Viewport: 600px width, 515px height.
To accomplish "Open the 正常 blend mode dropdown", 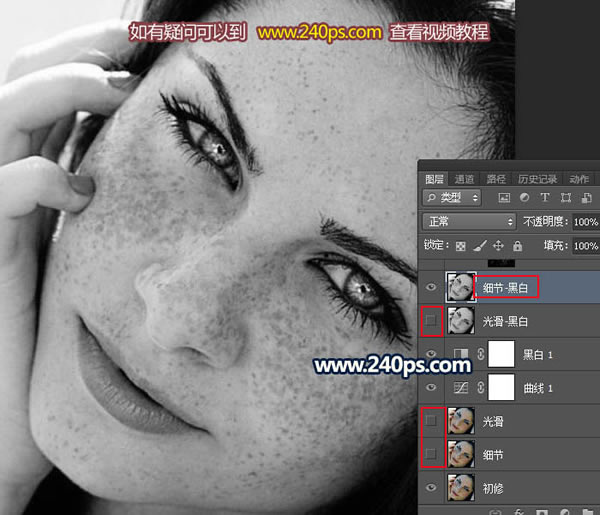I will pos(469,222).
